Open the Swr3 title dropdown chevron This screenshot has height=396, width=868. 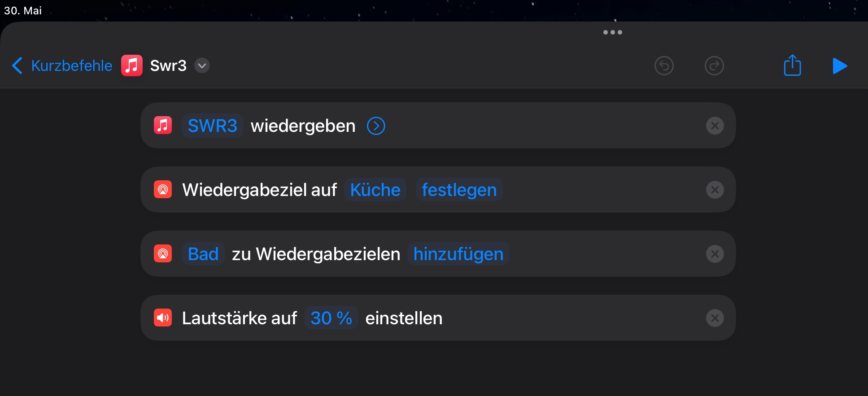(202, 65)
